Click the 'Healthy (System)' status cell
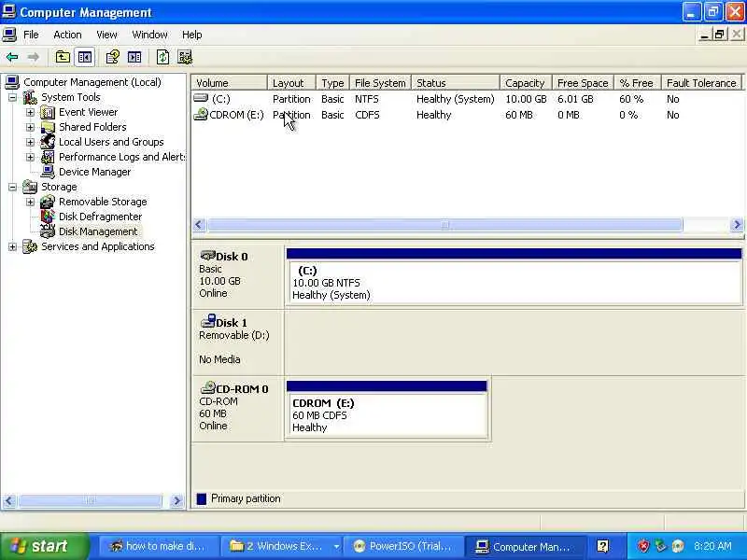Viewport: 747px width, 560px height. pos(456,99)
